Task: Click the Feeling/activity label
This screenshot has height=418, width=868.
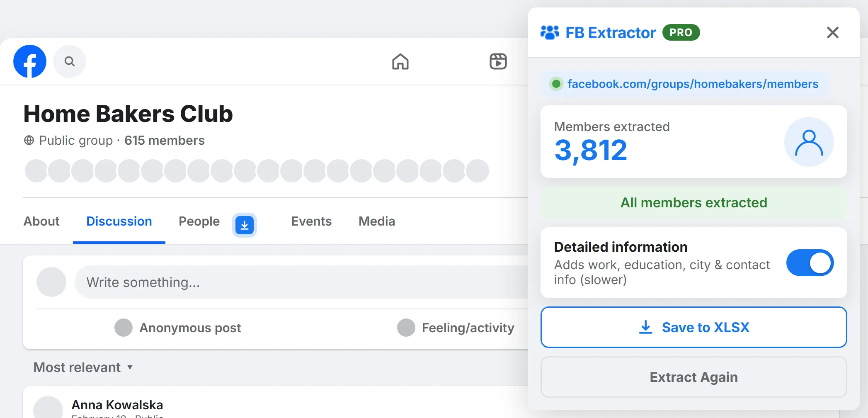Action: (x=468, y=328)
